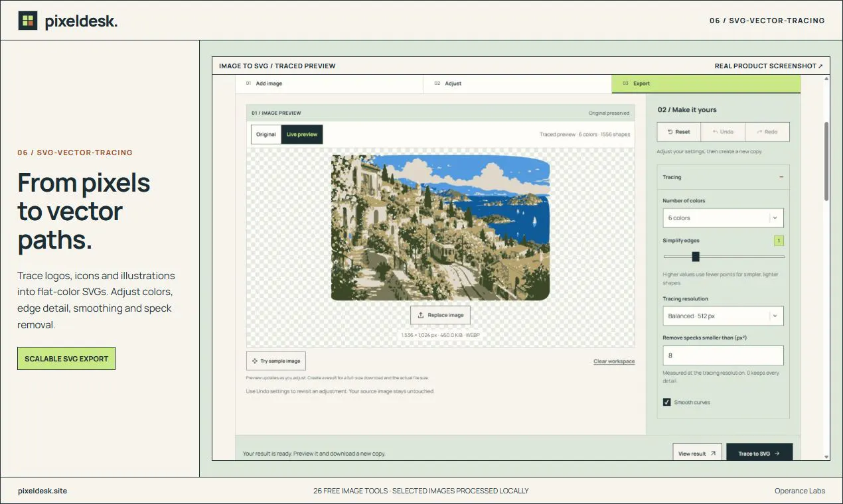The image size is (843, 504).
Task: Show the Live preview view
Action: 302,135
